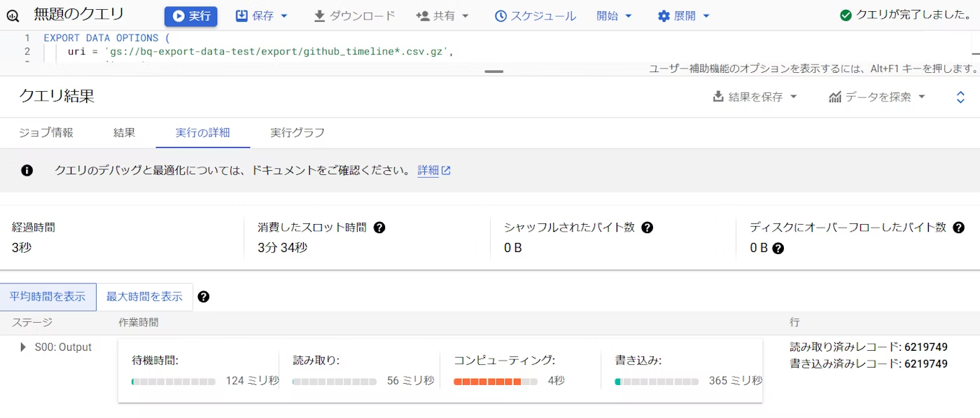Click the help icon next to 消費したスロット時間
This screenshot has width=980, height=418.
(x=378, y=227)
